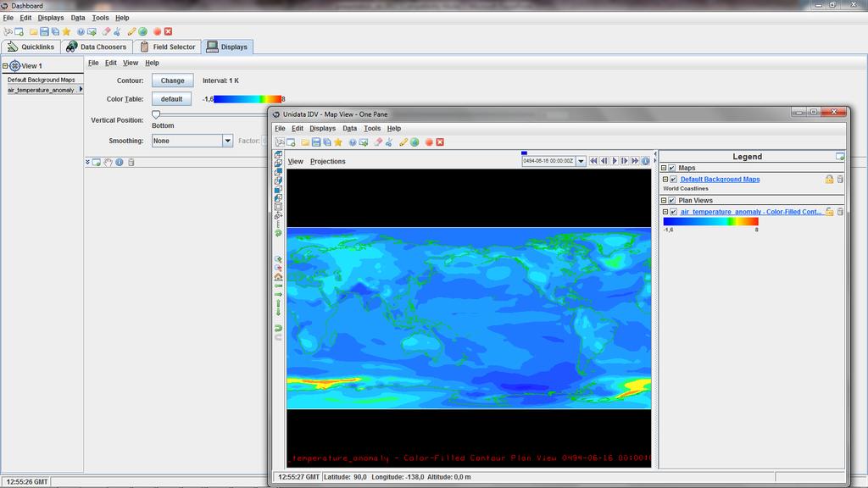Click the green right arrow pan icon
Image resolution: width=868 pixels, height=488 pixels.
pos(278,294)
